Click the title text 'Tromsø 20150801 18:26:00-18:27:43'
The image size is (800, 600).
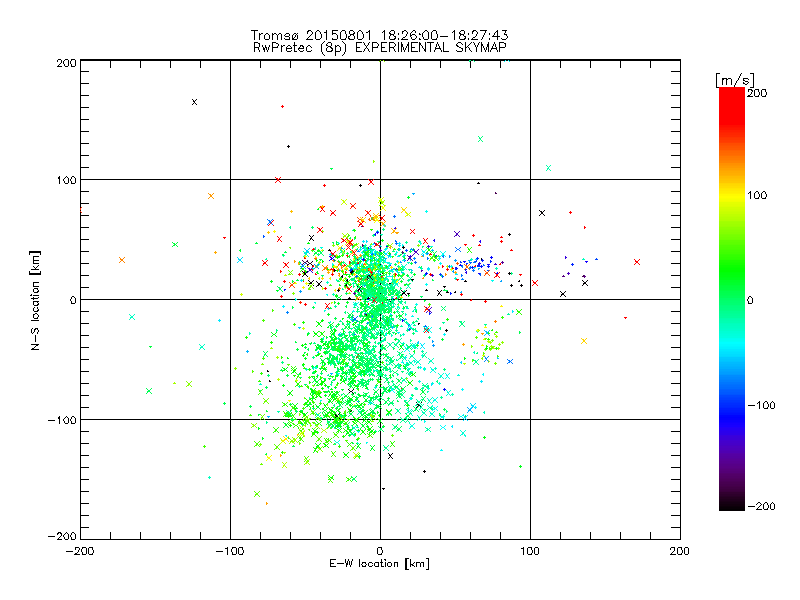click(379, 35)
